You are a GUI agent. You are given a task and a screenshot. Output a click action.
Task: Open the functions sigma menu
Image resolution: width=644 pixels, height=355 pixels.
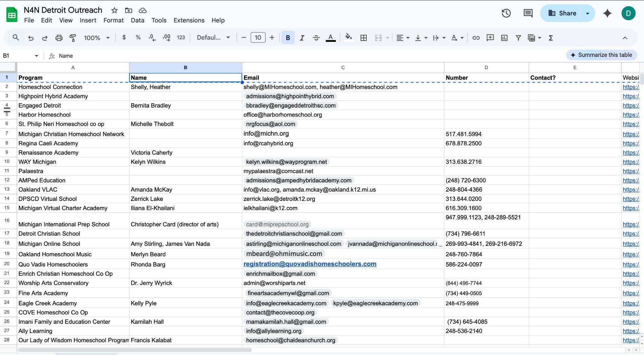point(551,38)
